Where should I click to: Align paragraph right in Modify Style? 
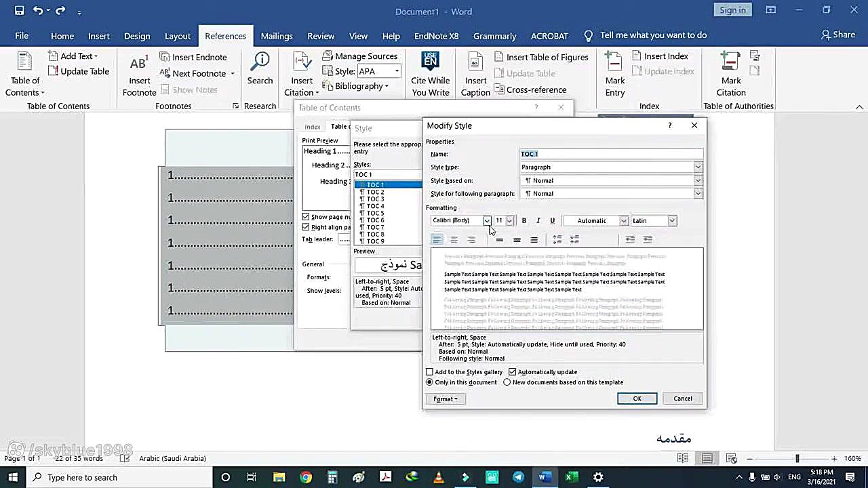pos(471,239)
